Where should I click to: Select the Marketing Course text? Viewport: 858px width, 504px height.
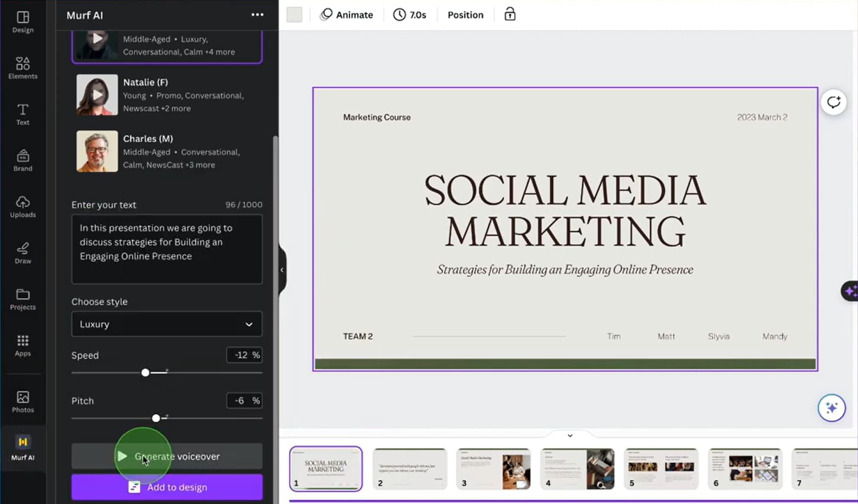pos(377,117)
